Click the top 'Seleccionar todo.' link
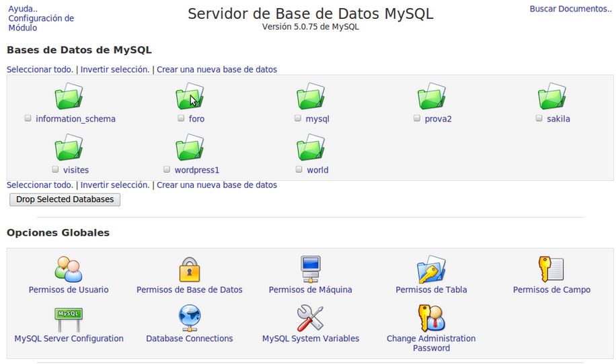The image size is (616, 364). pos(40,69)
